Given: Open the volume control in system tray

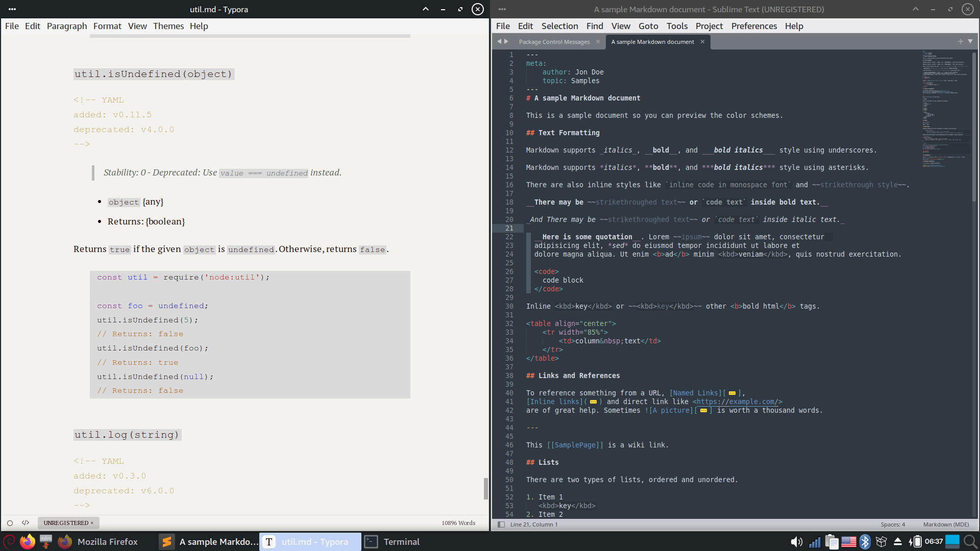Looking at the screenshot, I should click(x=796, y=542).
